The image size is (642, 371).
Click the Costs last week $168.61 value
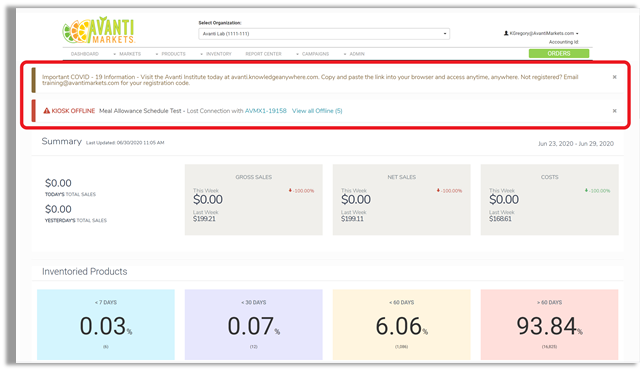pyautogui.click(x=500, y=219)
